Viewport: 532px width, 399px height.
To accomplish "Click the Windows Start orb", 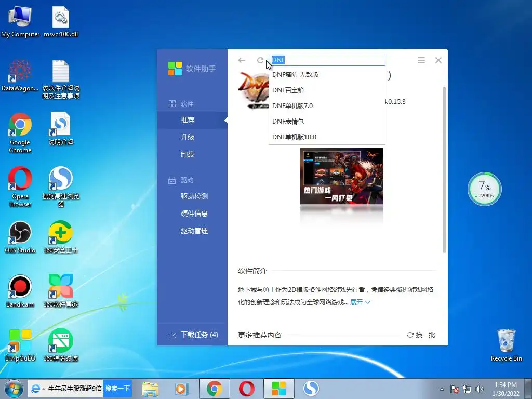I will pyautogui.click(x=14, y=389).
